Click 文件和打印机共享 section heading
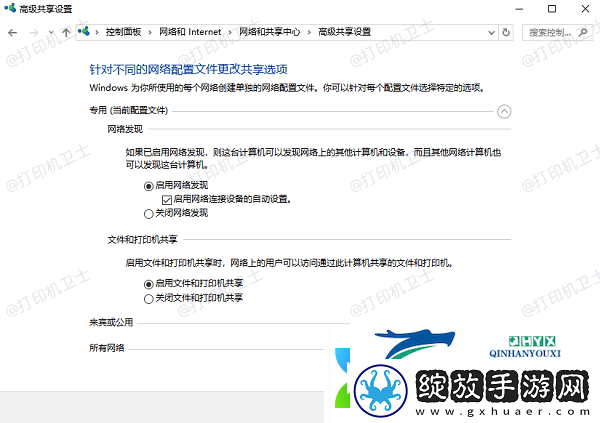 [142, 240]
